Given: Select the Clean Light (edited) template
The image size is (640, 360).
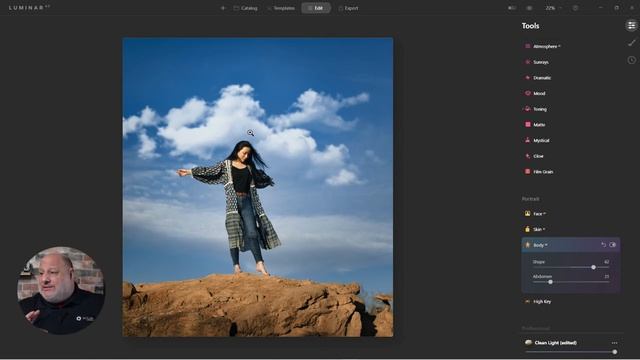Looking at the screenshot, I should pyautogui.click(x=551, y=343).
